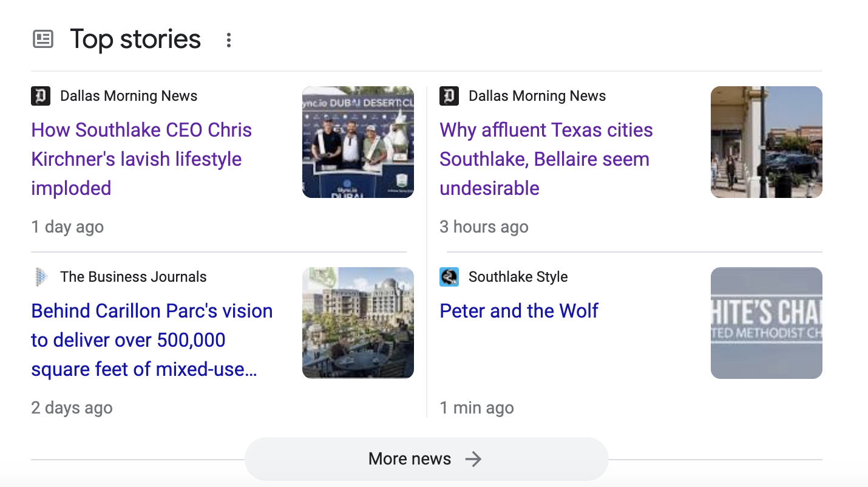Click the '3 hours ago' timestamp
The height and width of the screenshot is (487, 868).
pos(484,227)
